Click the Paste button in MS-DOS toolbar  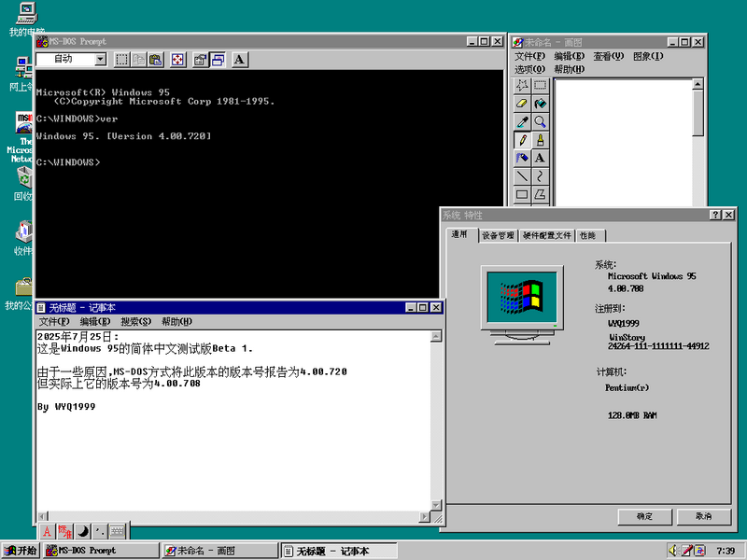(155, 60)
